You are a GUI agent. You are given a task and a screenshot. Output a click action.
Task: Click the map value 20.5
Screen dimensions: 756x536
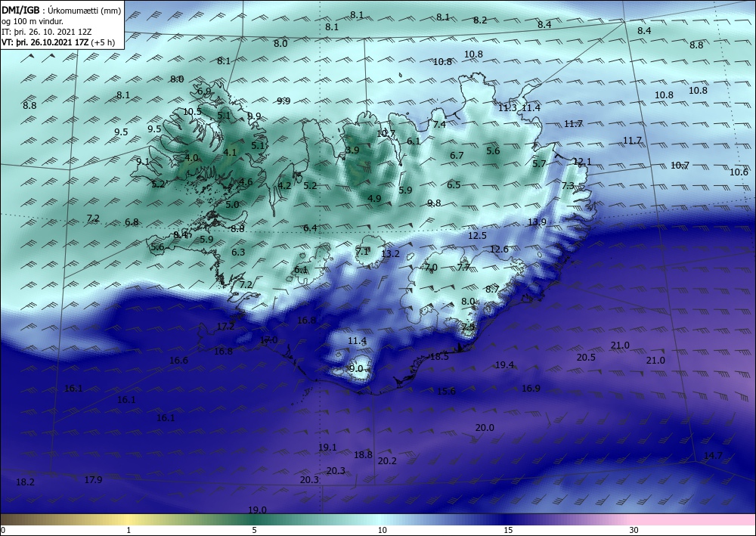click(587, 358)
